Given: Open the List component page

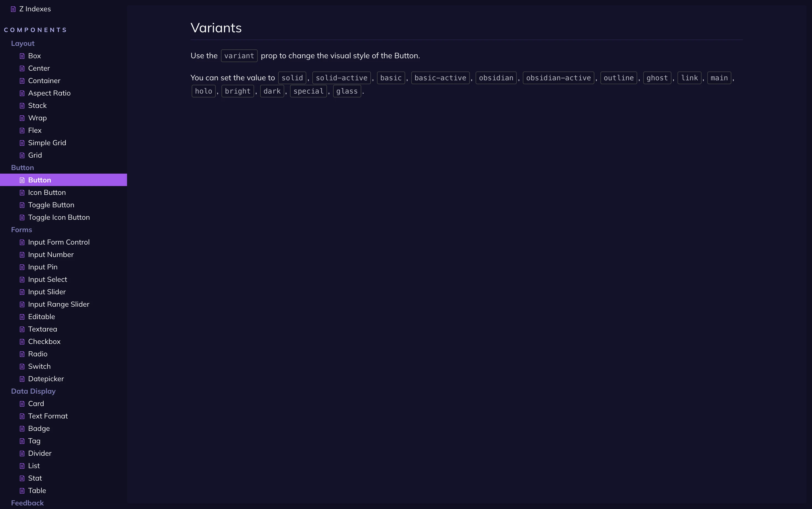Looking at the screenshot, I should [x=34, y=466].
